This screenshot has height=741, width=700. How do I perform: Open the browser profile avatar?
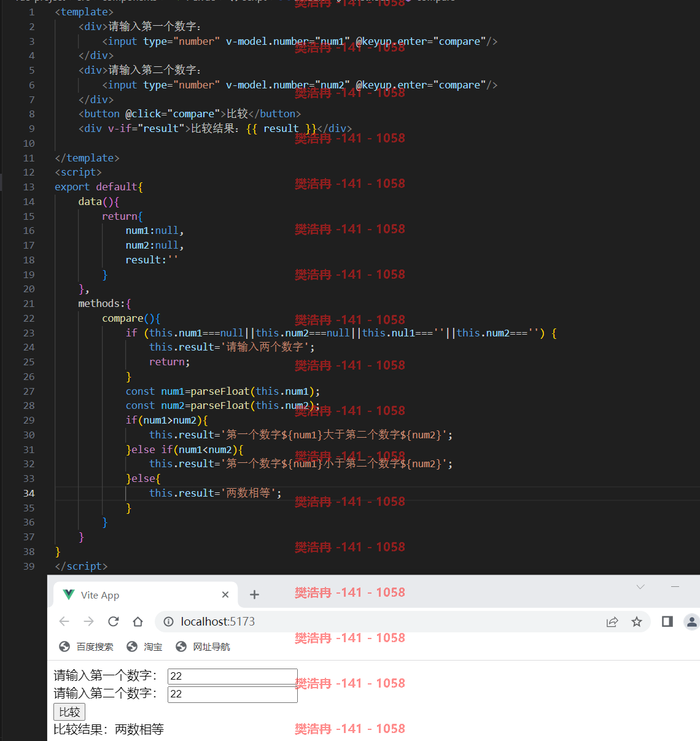(692, 622)
